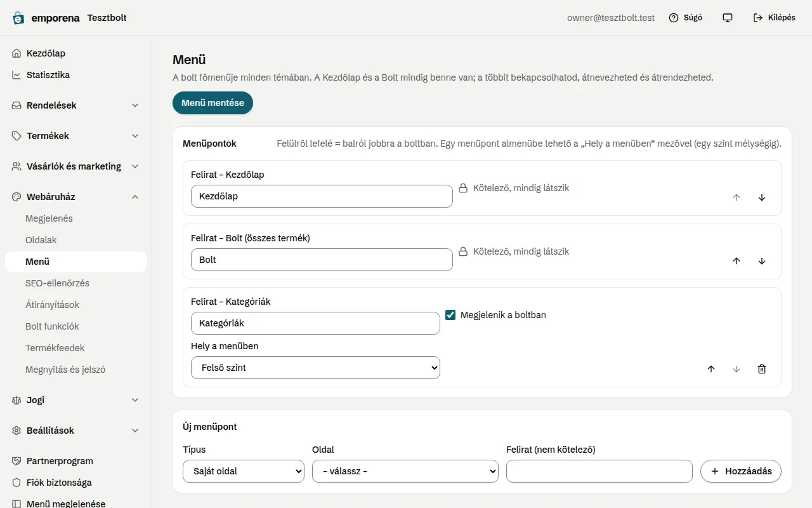Open the Hely a menüben dropdown
The height and width of the screenshot is (508, 812).
(x=315, y=368)
